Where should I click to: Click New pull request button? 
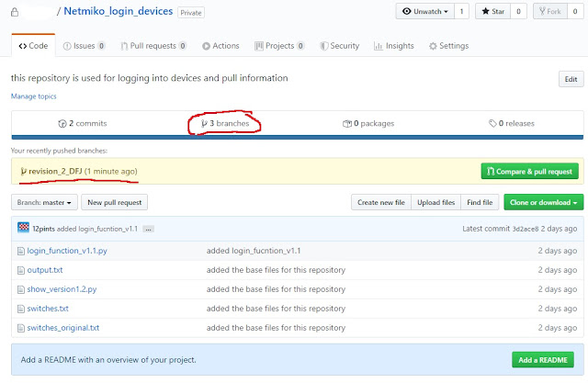tap(114, 202)
